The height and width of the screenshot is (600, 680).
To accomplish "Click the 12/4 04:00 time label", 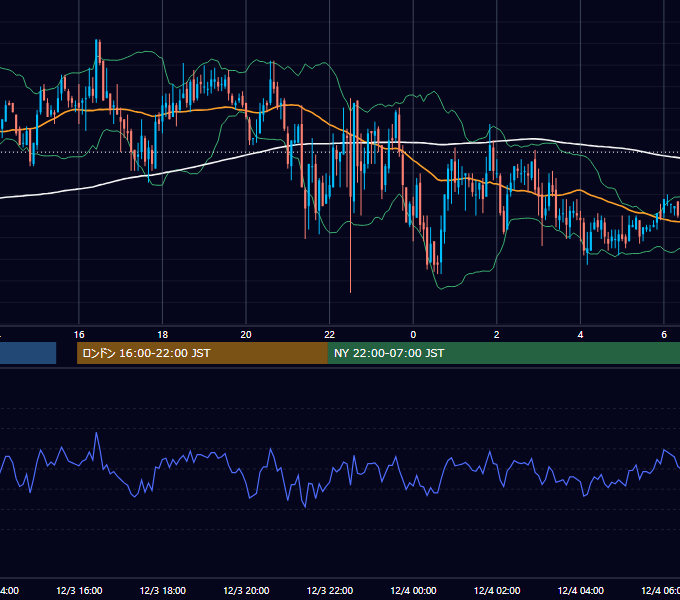I will click(x=580, y=590).
